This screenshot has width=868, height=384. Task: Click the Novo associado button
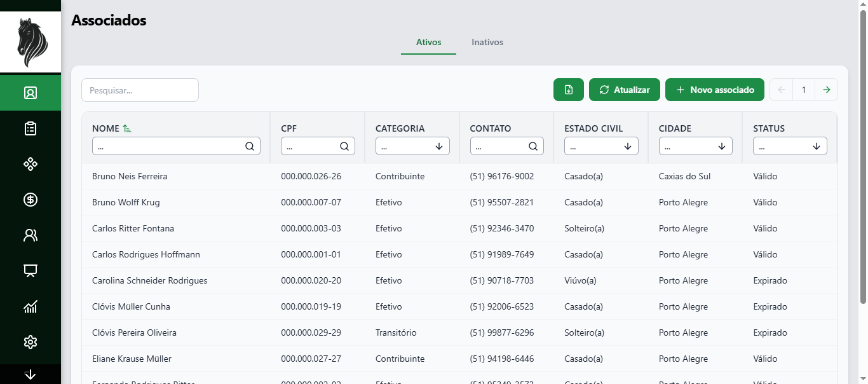coord(715,90)
